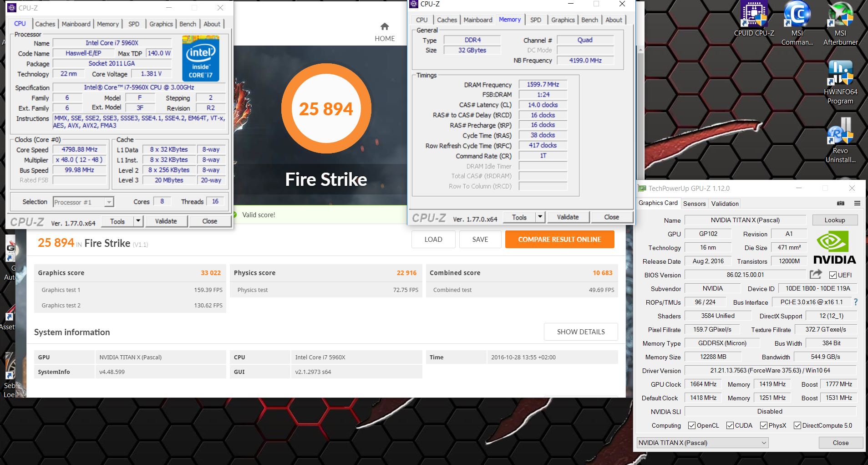Expand Tools dropdown arrow in CPU-Z CPU window
868x465 pixels.
pyautogui.click(x=138, y=221)
